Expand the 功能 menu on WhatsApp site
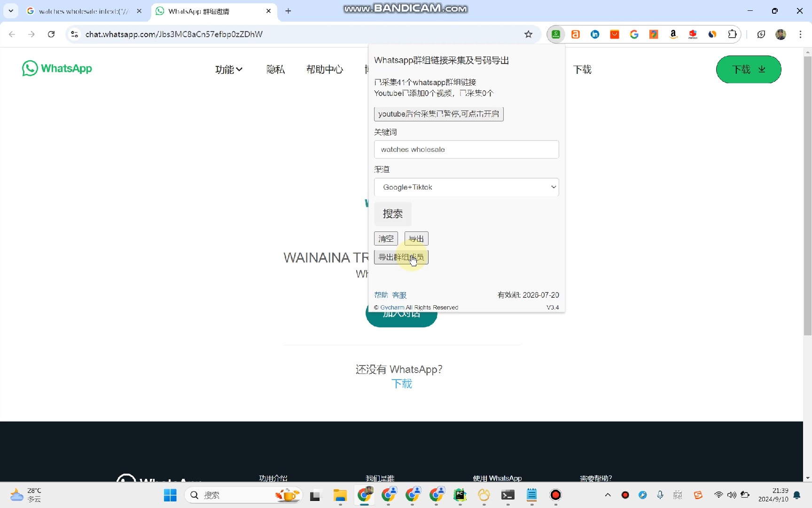Image resolution: width=812 pixels, height=508 pixels. tap(229, 70)
